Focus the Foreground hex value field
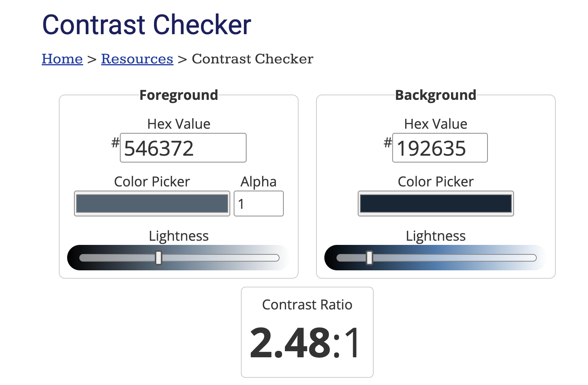The height and width of the screenshot is (385, 588). pos(183,148)
